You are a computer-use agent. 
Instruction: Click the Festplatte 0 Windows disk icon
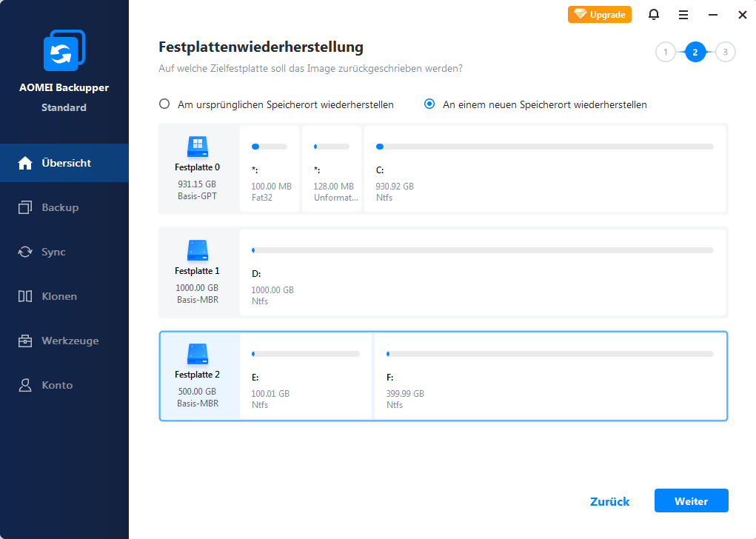pyautogui.click(x=197, y=146)
